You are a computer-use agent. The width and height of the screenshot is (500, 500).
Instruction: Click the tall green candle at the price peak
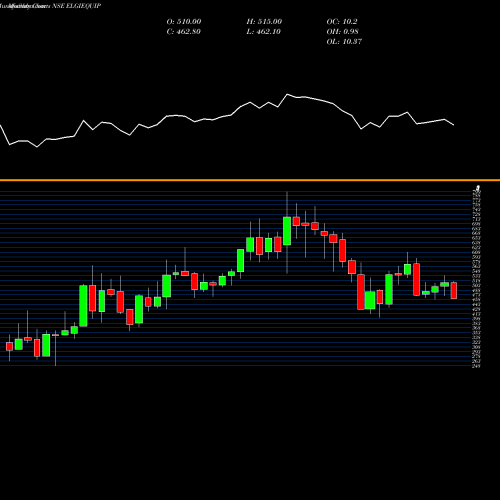(287, 231)
